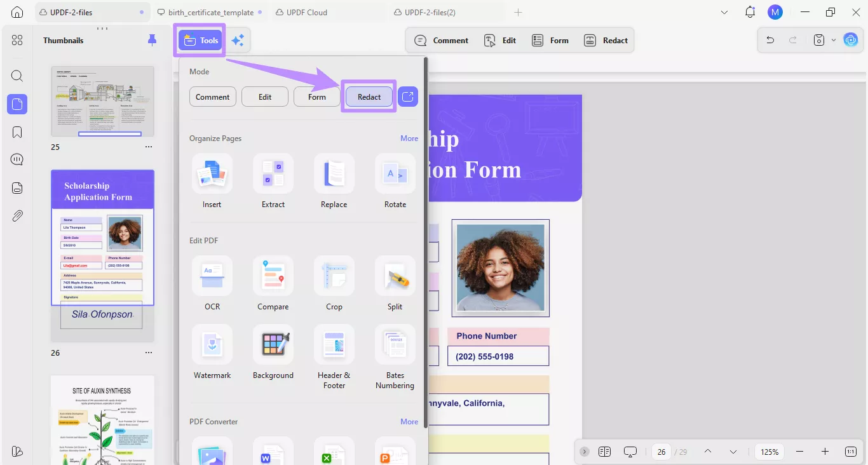This screenshot has height=465, width=868.
Task: Click the save icon
Action: pos(819,41)
